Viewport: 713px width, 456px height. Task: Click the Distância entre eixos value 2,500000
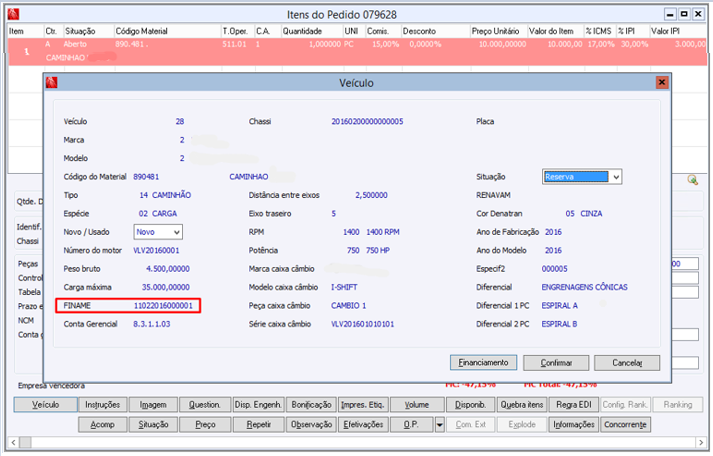click(371, 195)
